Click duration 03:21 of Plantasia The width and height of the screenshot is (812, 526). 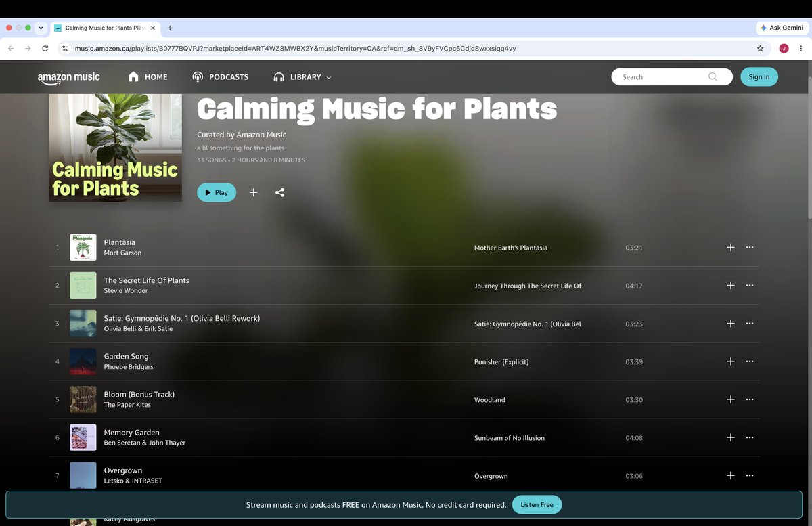tap(634, 248)
